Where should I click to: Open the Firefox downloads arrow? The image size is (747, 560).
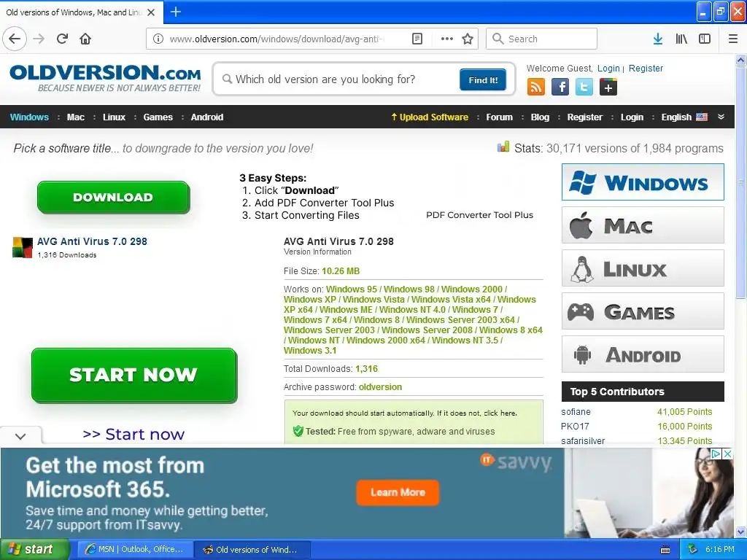click(658, 39)
